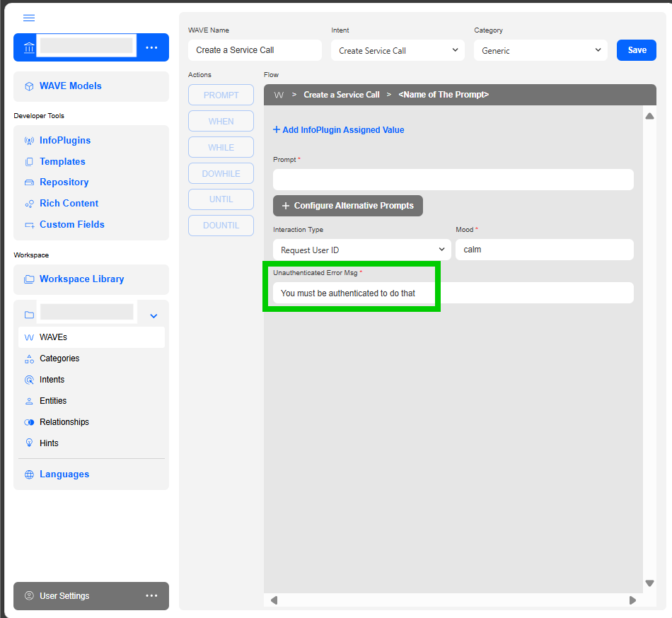This screenshot has height=618, width=672.
Task: Click Add InfoPlugin Assigned Value link
Action: 339,130
